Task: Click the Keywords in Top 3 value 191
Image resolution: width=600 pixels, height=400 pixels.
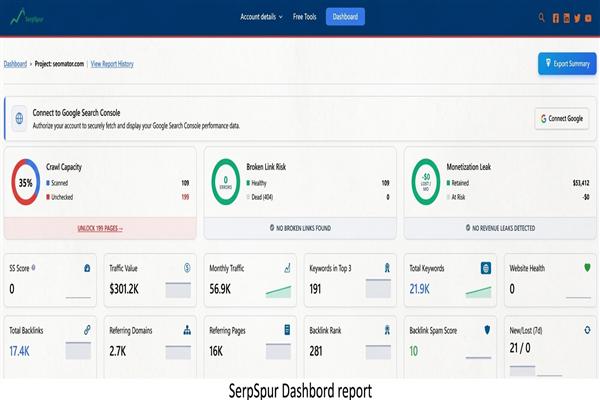Action: (x=315, y=289)
